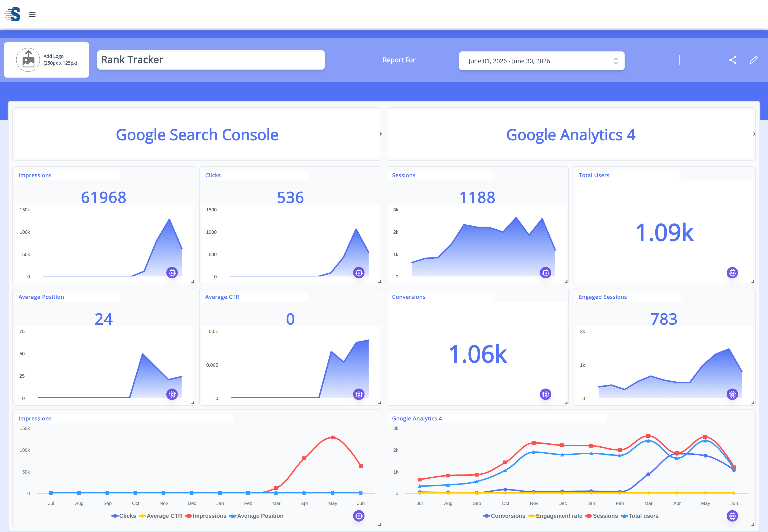Image resolution: width=768 pixels, height=532 pixels.
Task: Open the hamburger menu
Action: [32, 14]
